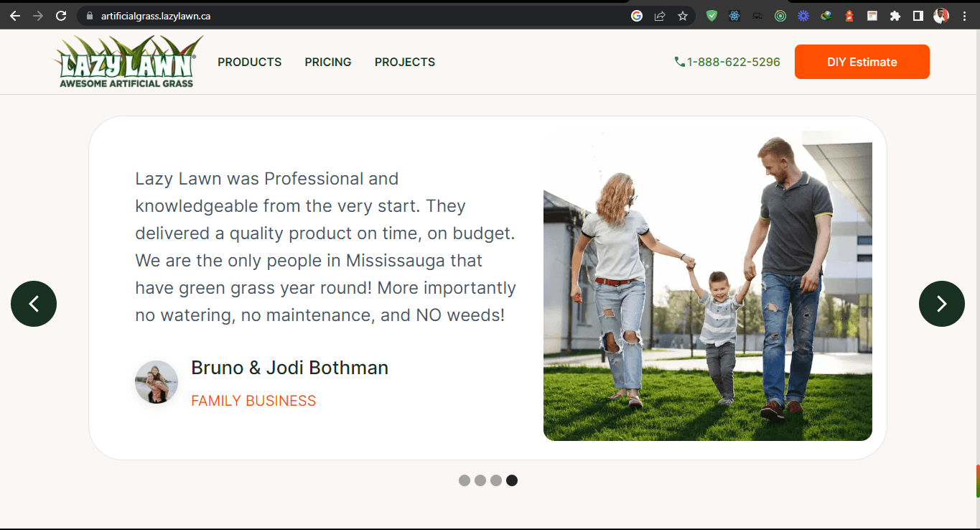
Task: Click the family walking on grass photo
Action: point(708,286)
